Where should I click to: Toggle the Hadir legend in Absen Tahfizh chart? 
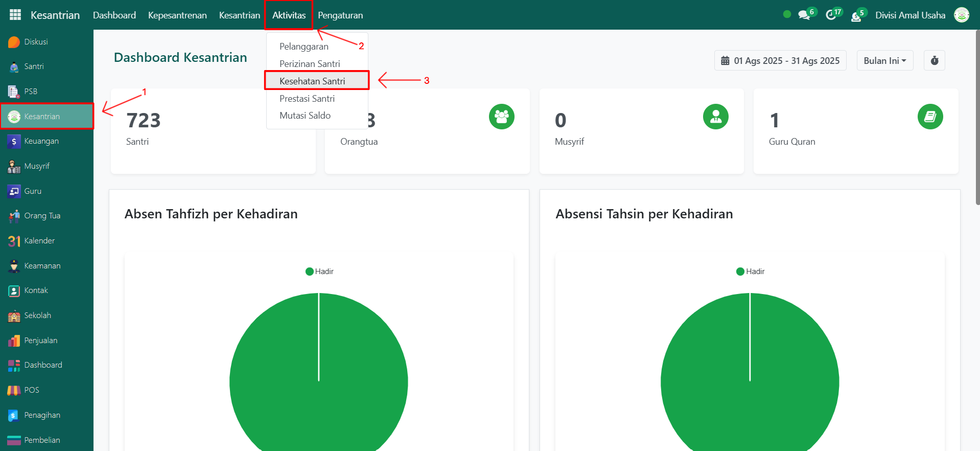(x=319, y=272)
